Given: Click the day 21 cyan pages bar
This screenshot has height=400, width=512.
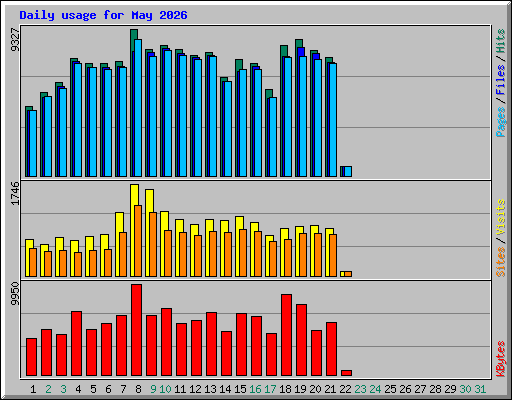Looking at the screenshot, I should [x=333, y=120].
